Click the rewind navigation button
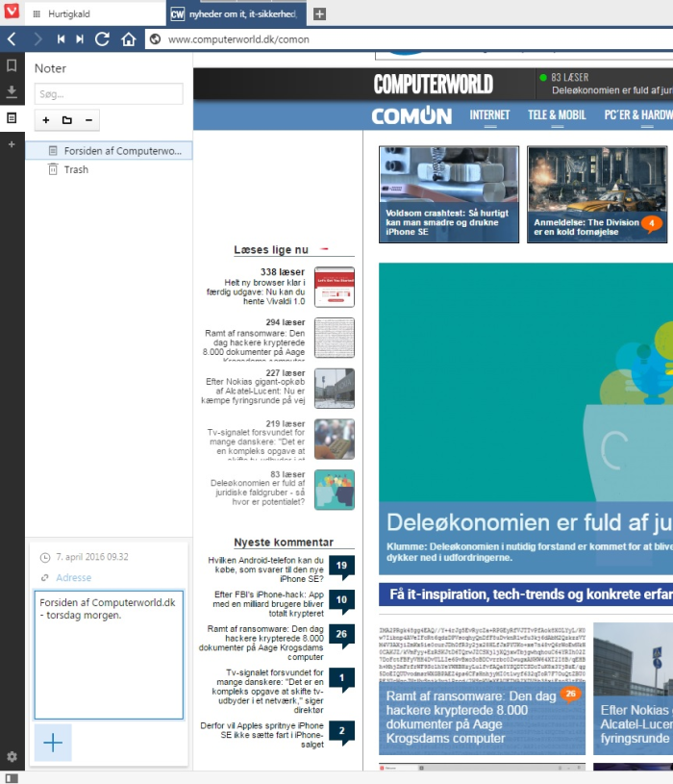Screen dimensions: 673x784 coord(61,39)
